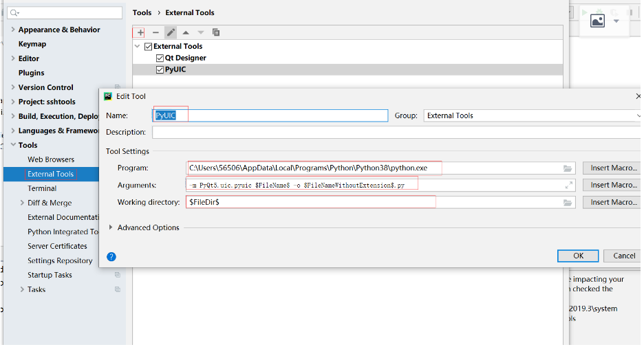Click the OK button
The width and height of the screenshot is (644, 347).
point(578,256)
